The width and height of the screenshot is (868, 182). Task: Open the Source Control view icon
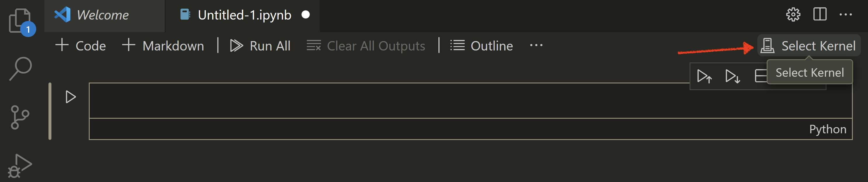(x=20, y=117)
